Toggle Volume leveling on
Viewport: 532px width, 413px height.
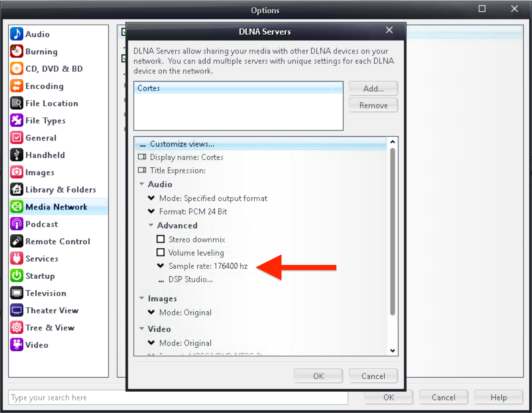pos(161,252)
